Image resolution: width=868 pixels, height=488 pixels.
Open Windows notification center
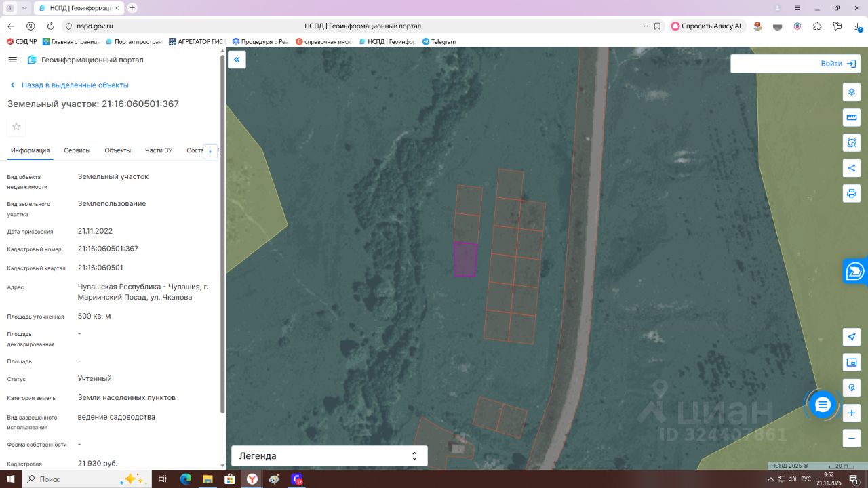coord(854,479)
